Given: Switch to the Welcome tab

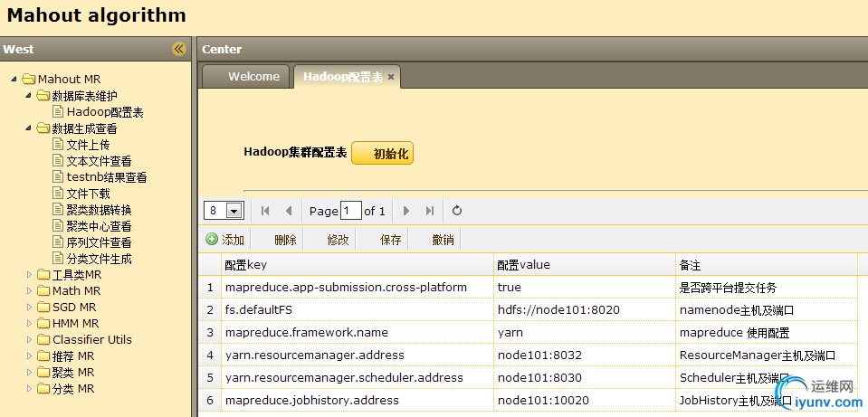Looking at the screenshot, I should coord(246,76).
